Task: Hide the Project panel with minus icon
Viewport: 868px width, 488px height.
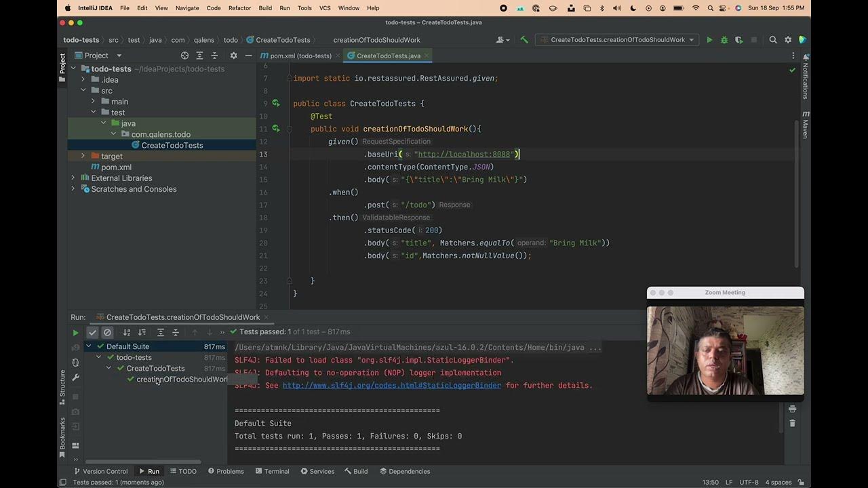Action: coord(248,56)
